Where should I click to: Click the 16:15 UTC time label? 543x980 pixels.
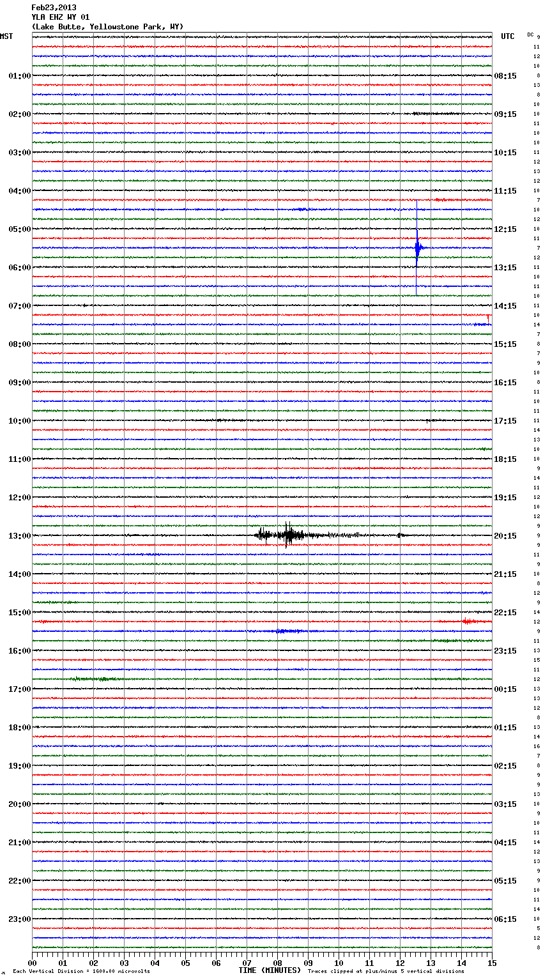pyautogui.click(x=505, y=383)
